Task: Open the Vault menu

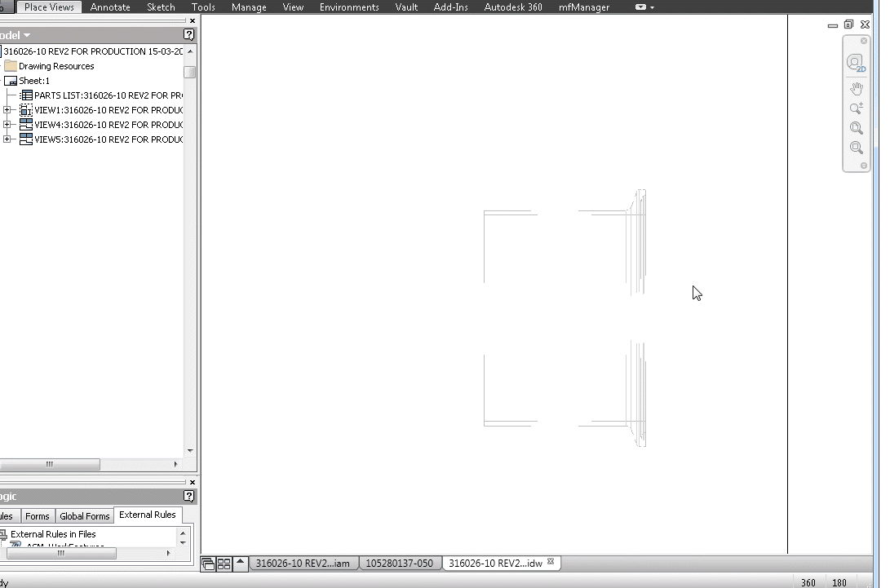Action: pos(406,7)
